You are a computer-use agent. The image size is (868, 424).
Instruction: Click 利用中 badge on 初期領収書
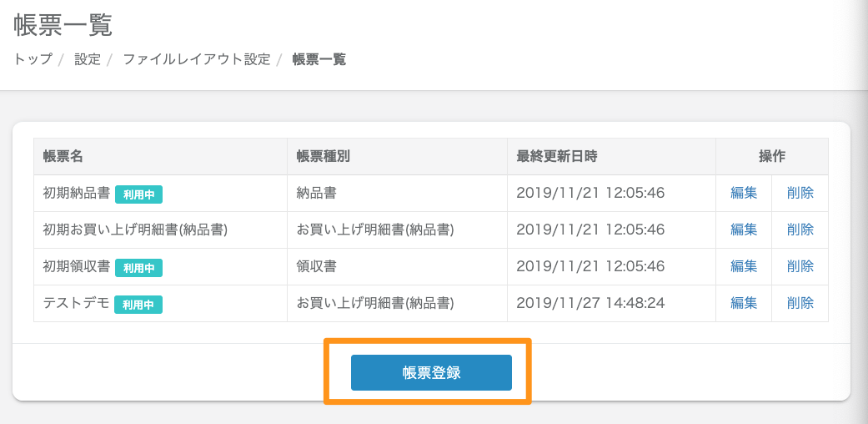[138, 268]
